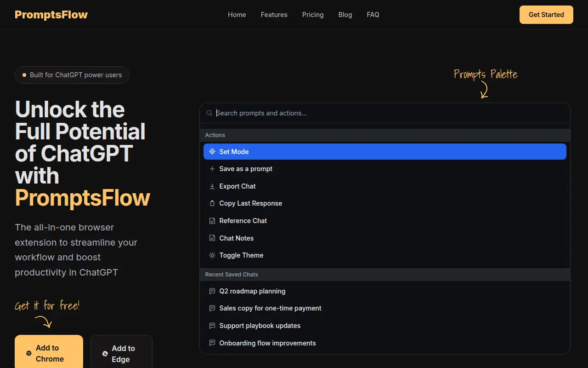Click the plus icon beside Save as a prompt
The image size is (588, 368).
(x=212, y=169)
